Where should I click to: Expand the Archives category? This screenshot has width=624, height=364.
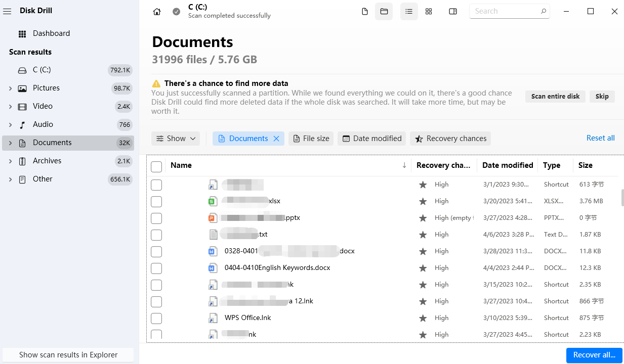tap(9, 160)
